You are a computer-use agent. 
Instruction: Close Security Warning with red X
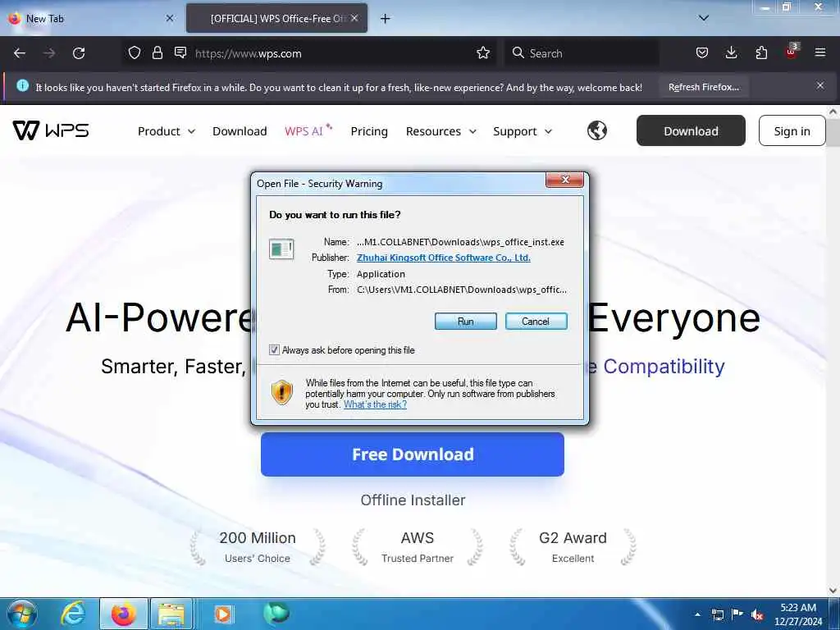[x=564, y=180]
